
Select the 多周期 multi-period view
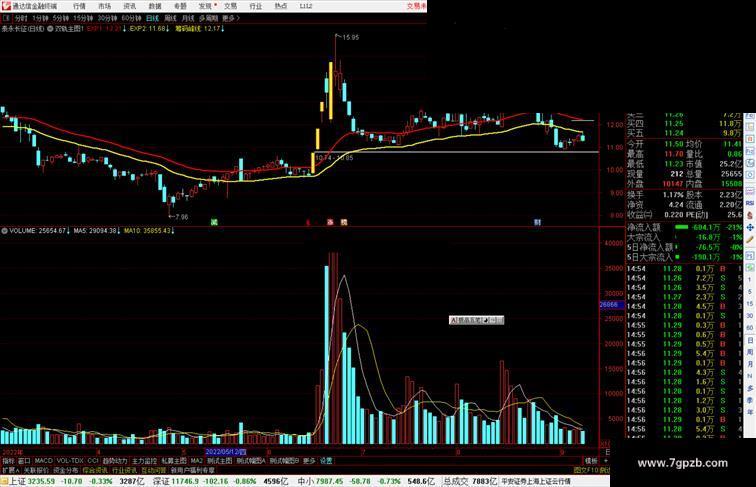click(x=208, y=18)
